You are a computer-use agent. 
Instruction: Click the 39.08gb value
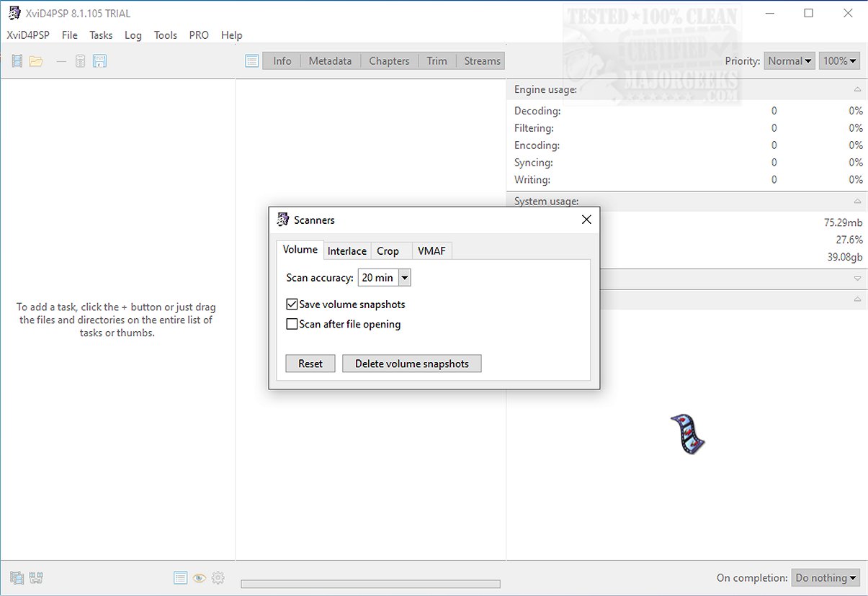click(x=845, y=257)
